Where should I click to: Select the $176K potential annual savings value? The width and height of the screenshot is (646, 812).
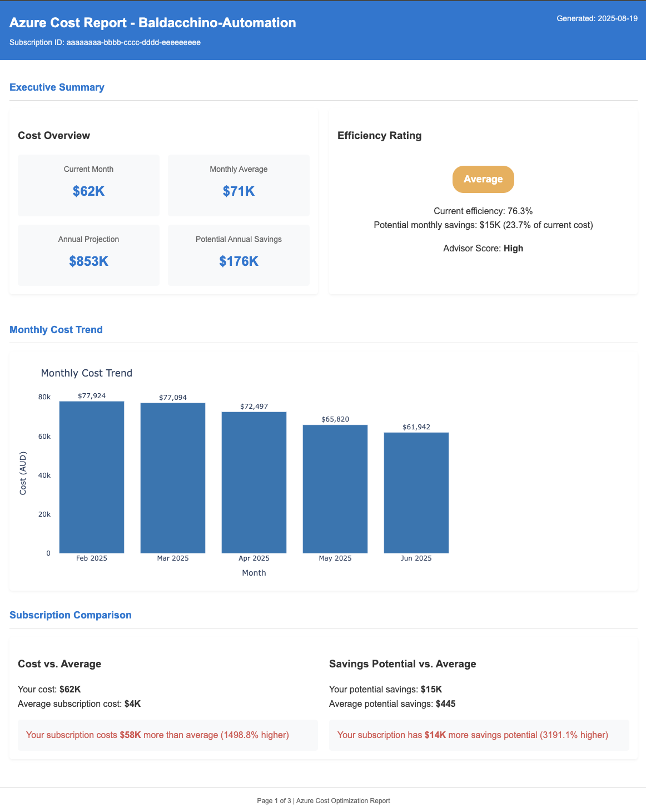click(x=238, y=261)
